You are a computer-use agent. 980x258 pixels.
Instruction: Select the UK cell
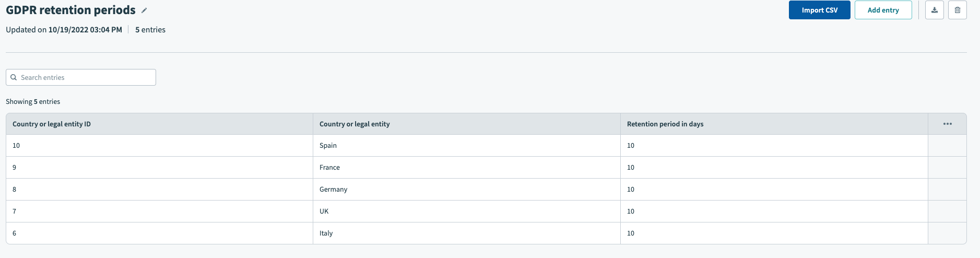324,212
